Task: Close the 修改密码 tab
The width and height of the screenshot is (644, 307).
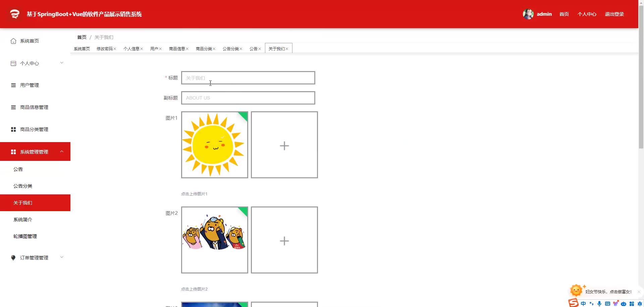Action: 115,49
